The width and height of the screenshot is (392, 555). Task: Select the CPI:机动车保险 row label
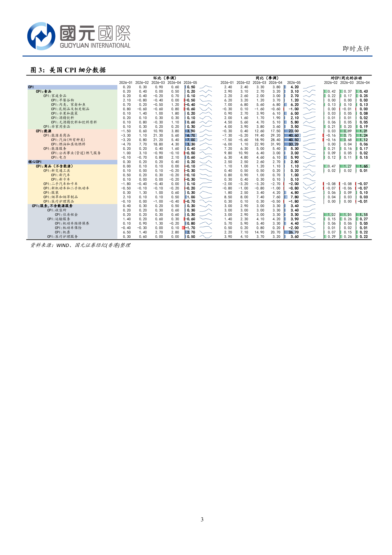click(x=68, y=228)
